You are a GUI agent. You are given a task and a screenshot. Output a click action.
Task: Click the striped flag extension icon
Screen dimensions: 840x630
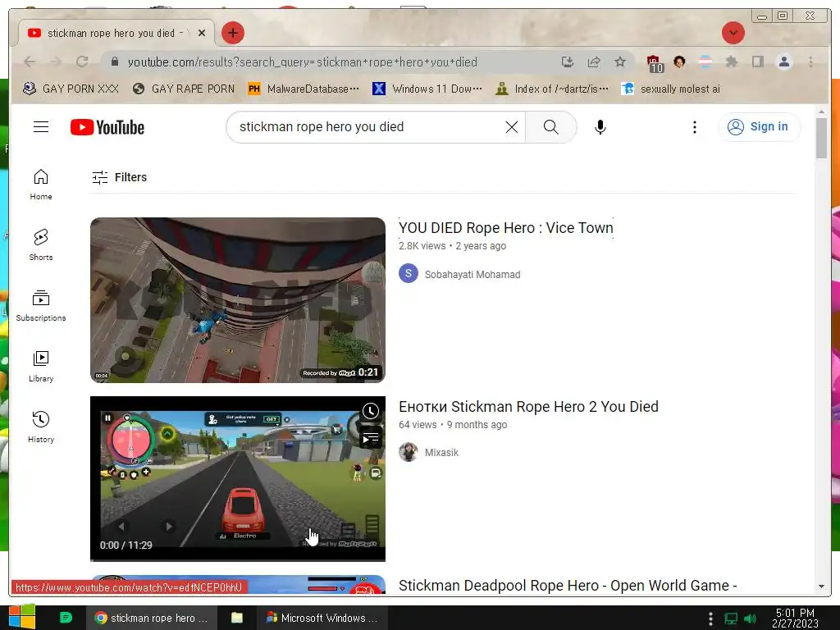(705, 62)
